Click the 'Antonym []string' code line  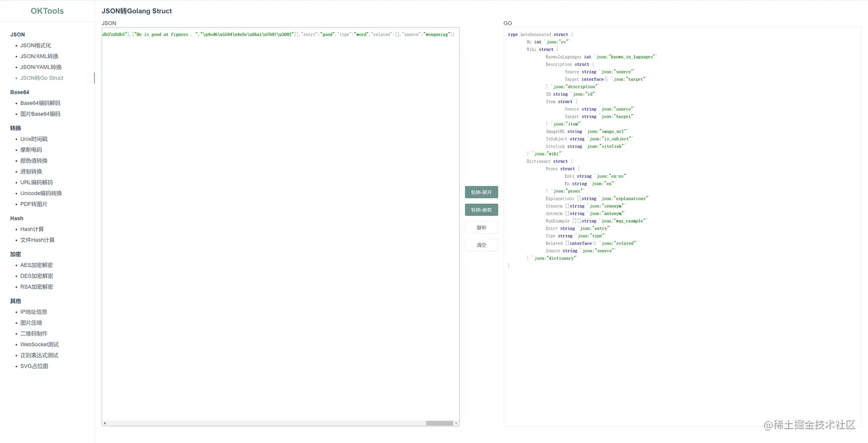(x=586, y=213)
